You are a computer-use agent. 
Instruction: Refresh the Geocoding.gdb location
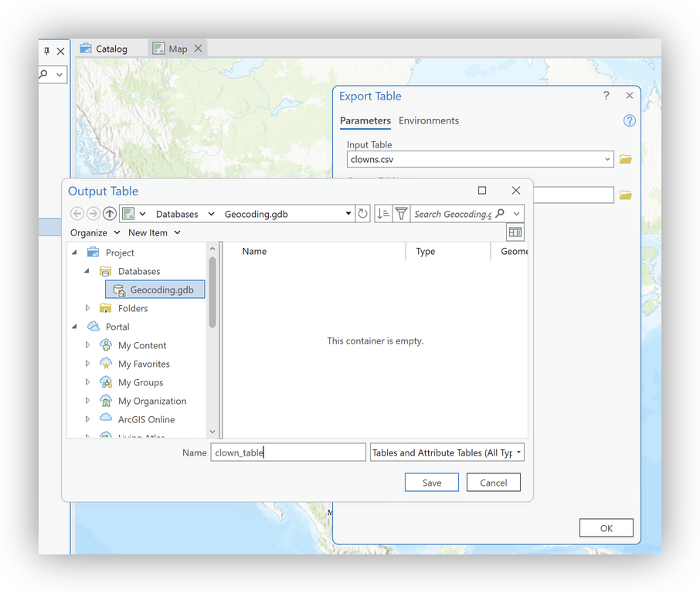(363, 214)
